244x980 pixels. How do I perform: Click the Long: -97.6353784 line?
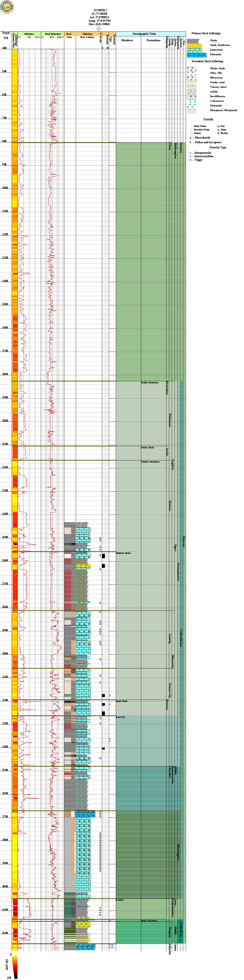100,20
